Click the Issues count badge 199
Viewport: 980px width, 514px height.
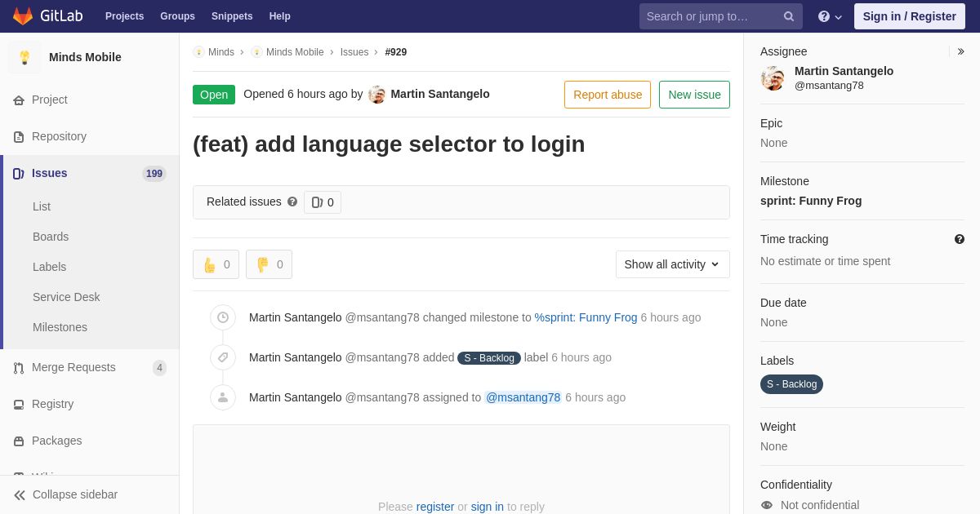(x=154, y=174)
